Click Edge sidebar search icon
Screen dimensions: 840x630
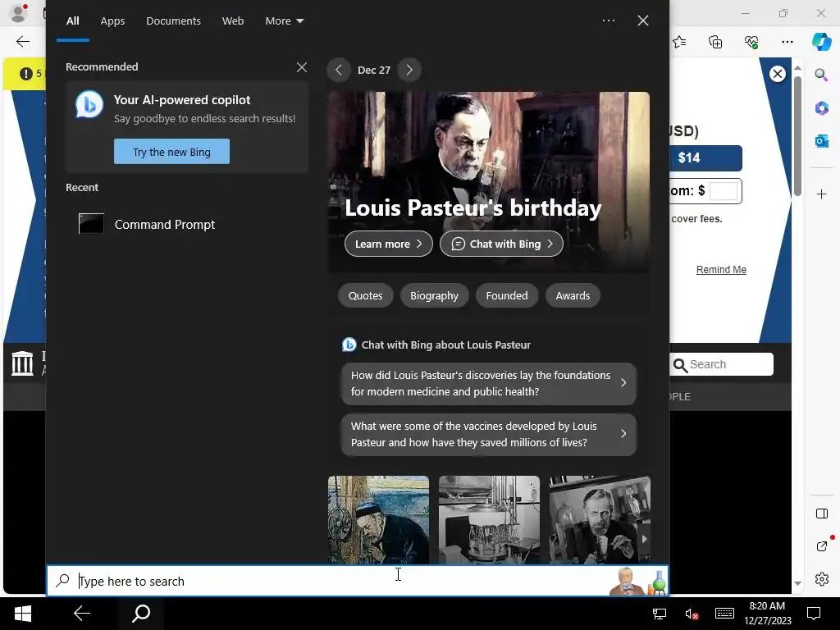coord(821,75)
